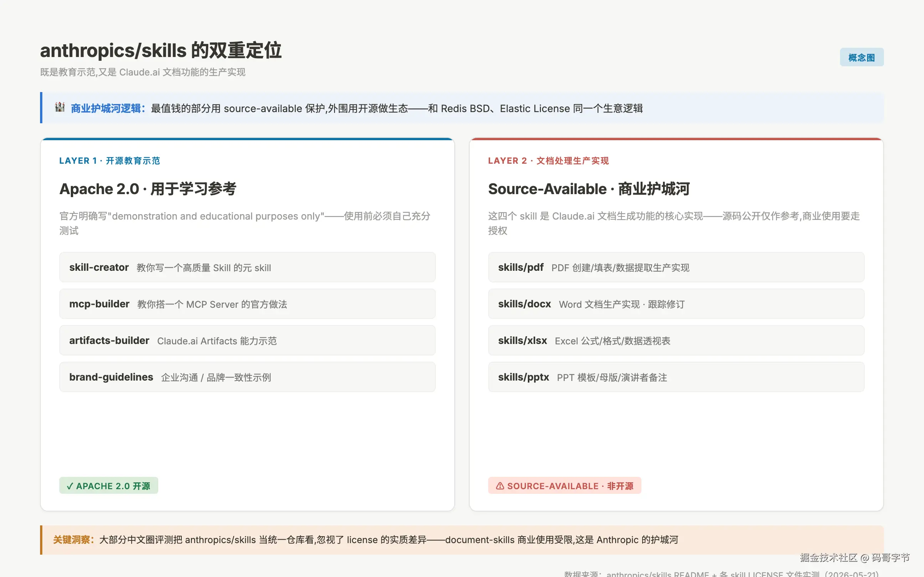Select the skills/xlsx row
924x577 pixels.
tap(676, 340)
